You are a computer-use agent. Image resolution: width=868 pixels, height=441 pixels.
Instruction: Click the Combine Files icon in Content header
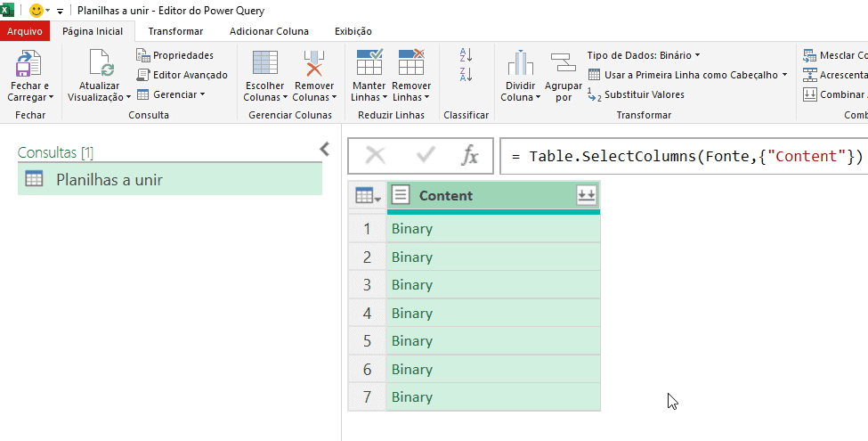587,195
